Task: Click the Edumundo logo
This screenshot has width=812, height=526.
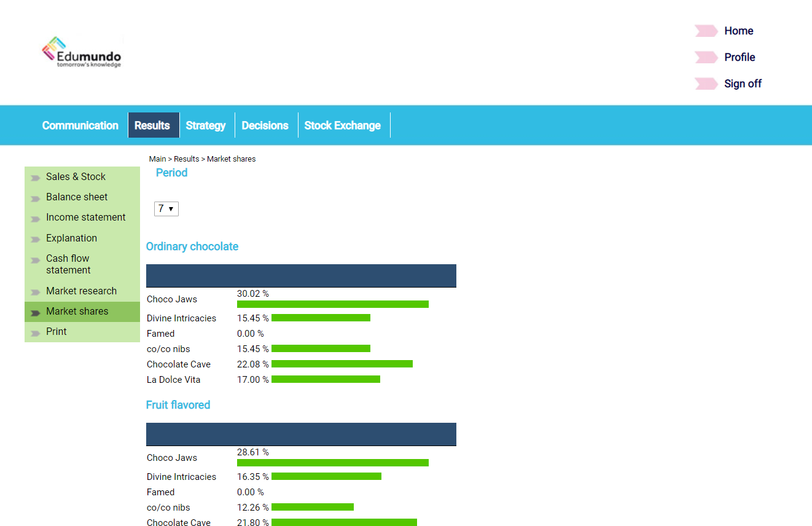Action: pos(82,52)
